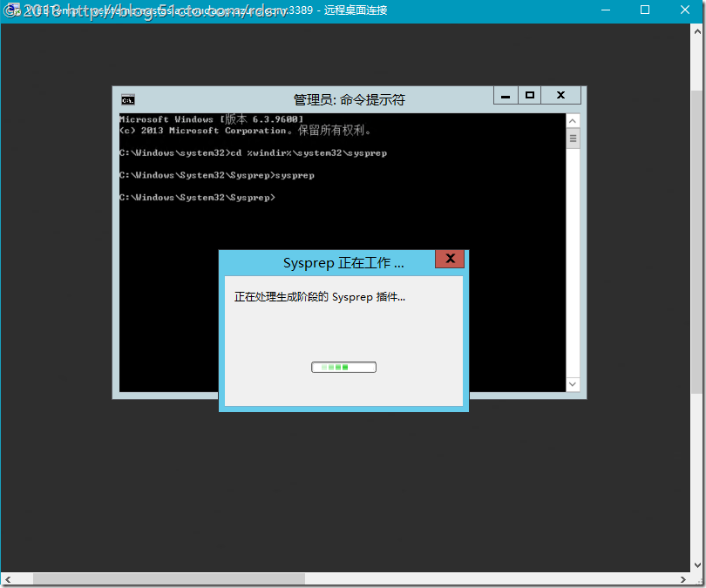This screenshot has height=588, width=706.
Task: Maximize the command prompt window
Action: [x=530, y=95]
